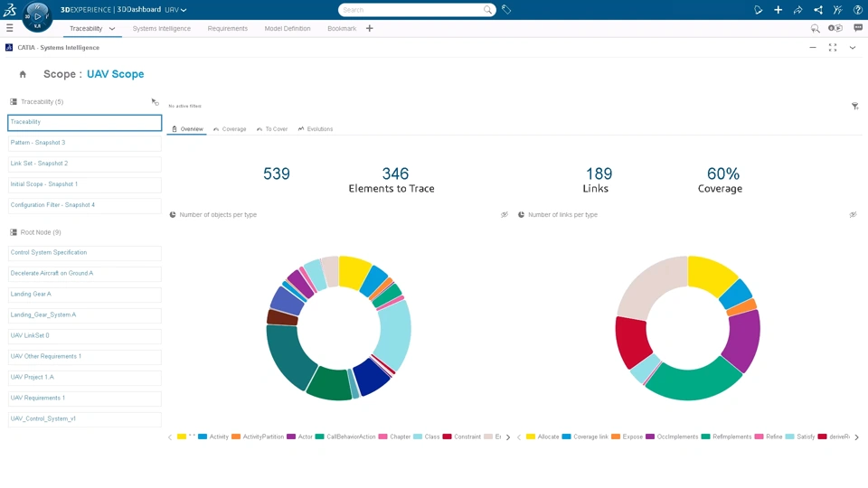Show previous links legend page
The image size is (868, 488).
point(519,437)
